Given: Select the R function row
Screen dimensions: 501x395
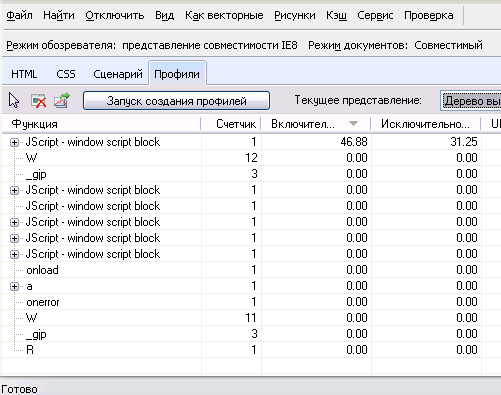Looking at the screenshot, I should (x=251, y=350).
